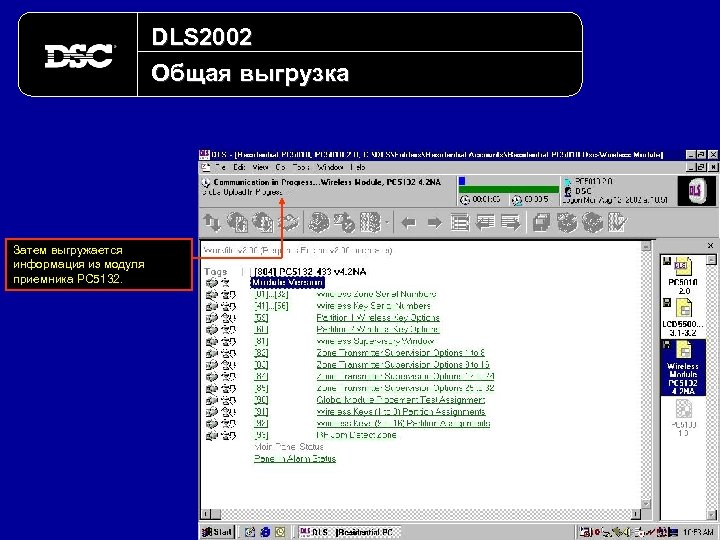Click the DLS taskbar window button
Viewport: 720px width, 540px height.
coord(349,532)
